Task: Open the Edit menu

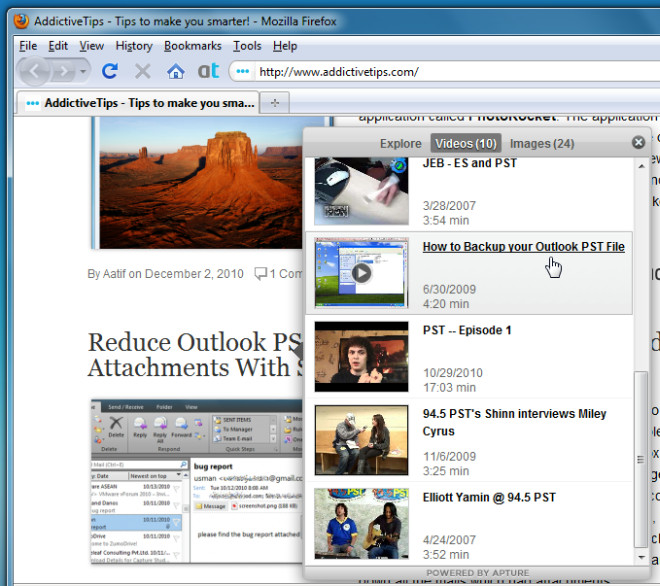Action: [58, 46]
